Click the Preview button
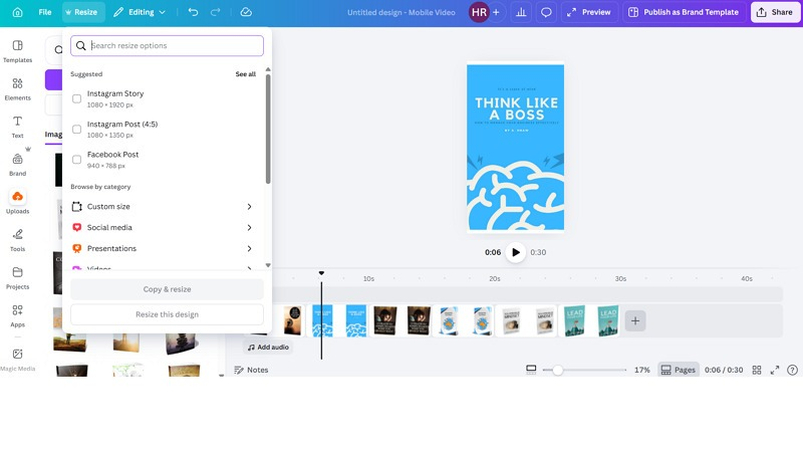The height and width of the screenshot is (450, 803). click(x=589, y=12)
